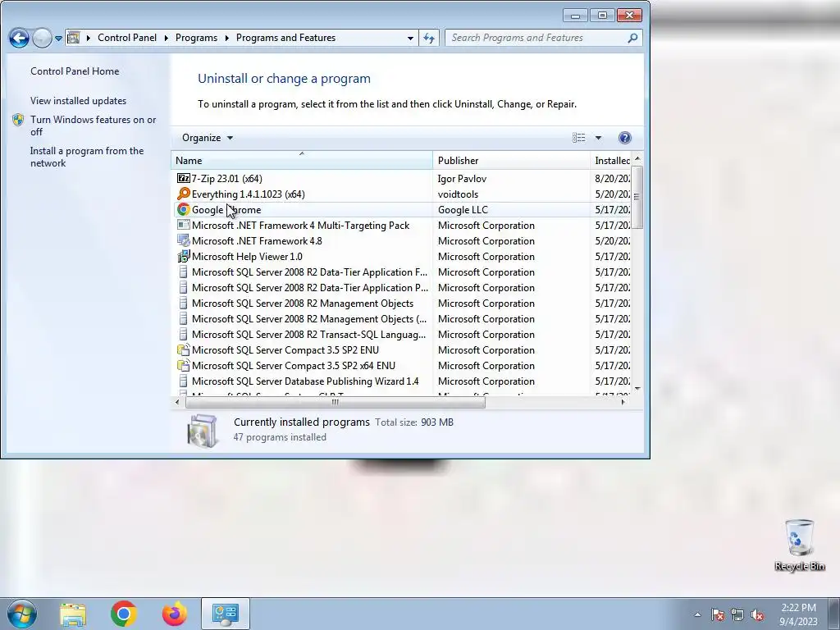Click the blue Help question mark icon
840x630 pixels.
tap(624, 138)
